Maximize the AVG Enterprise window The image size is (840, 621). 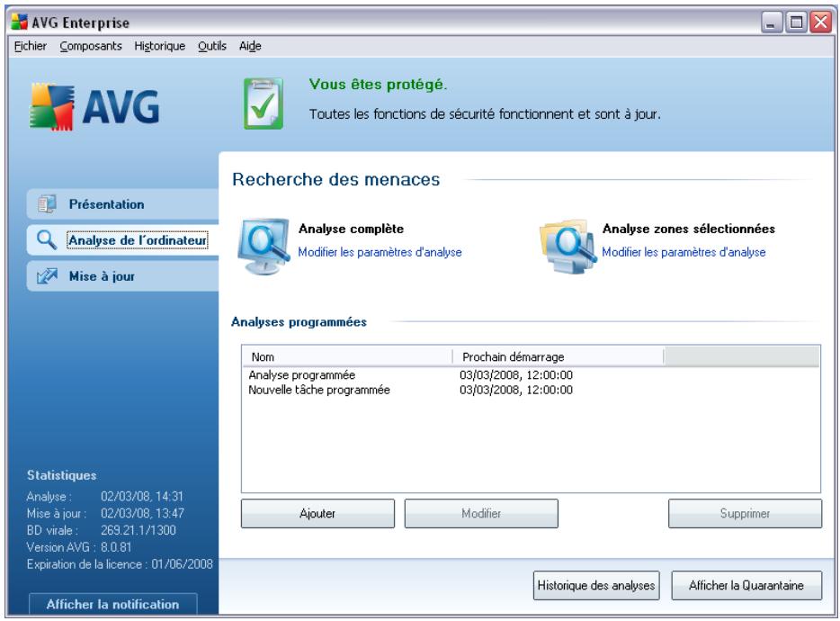(796, 22)
